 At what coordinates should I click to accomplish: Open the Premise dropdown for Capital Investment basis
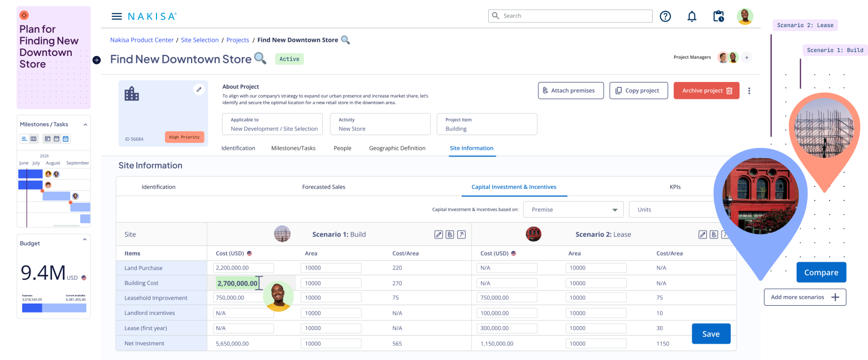[572, 209]
